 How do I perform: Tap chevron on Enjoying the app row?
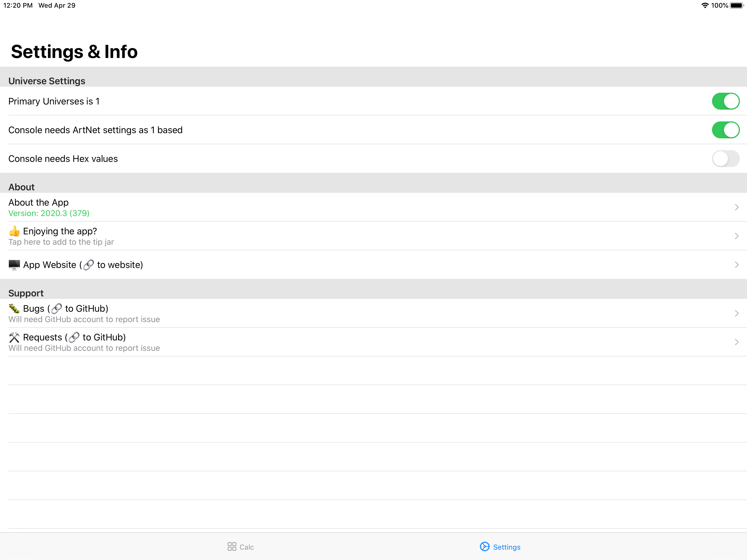[x=737, y=236]
